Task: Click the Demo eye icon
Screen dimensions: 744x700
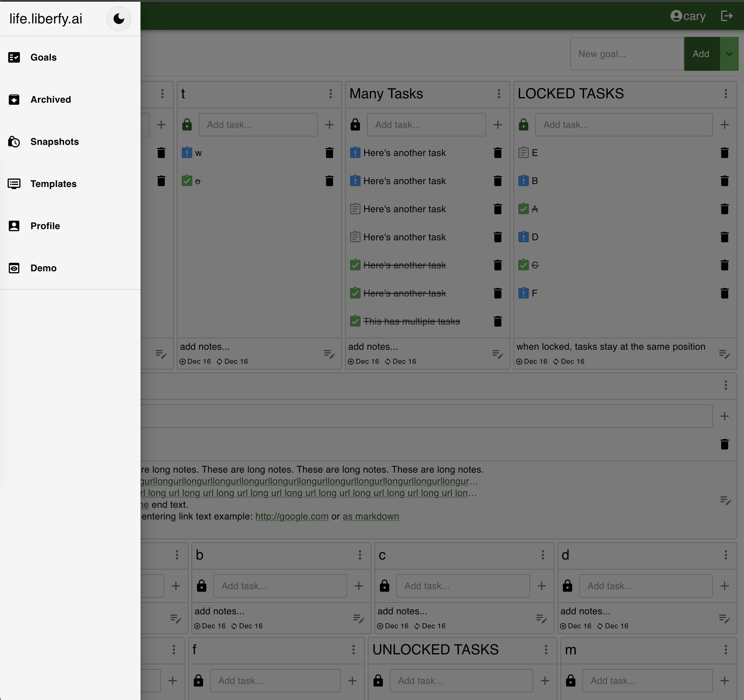Action: pyautogui.click(x=14, y=268)
